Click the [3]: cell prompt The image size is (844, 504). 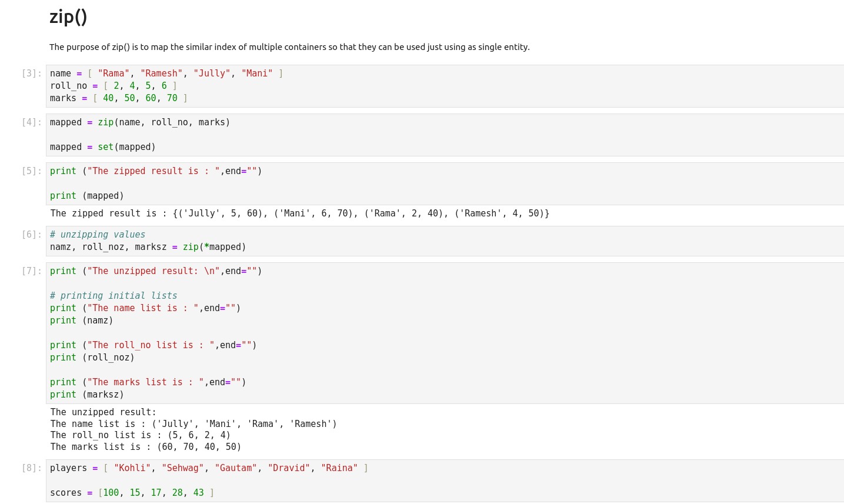(x=32, y=74)
